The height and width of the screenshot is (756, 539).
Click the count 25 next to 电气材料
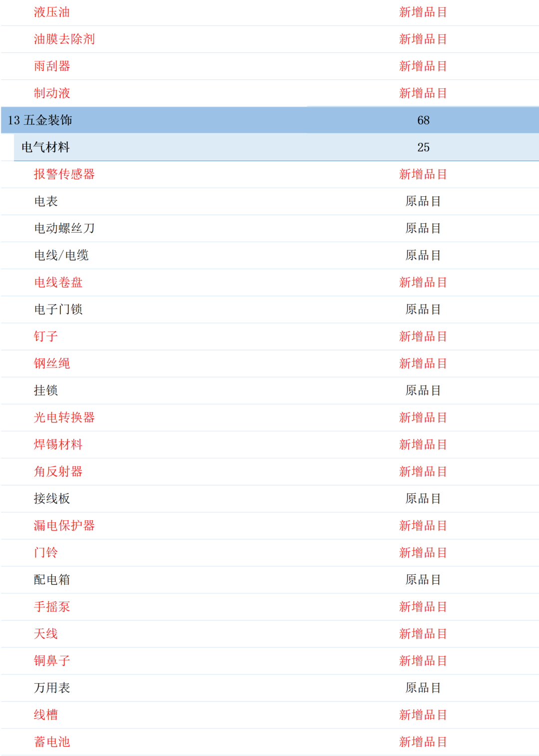click(x=424, y=147)
